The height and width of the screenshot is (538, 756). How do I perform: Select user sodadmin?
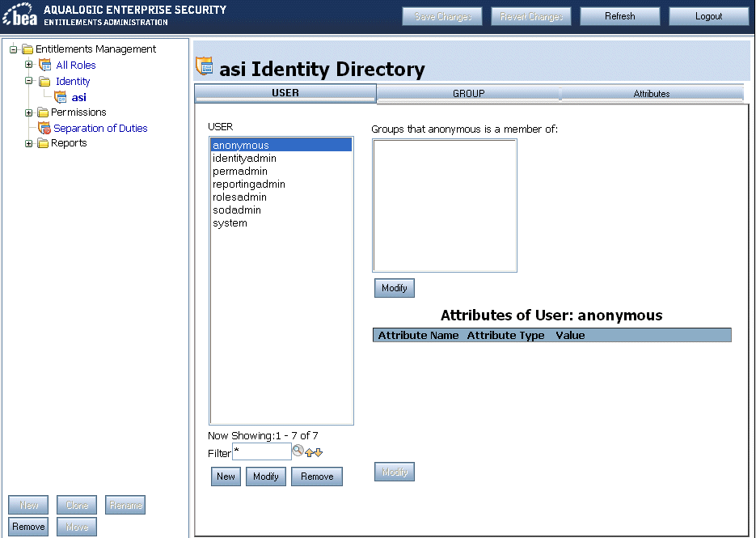281,210
